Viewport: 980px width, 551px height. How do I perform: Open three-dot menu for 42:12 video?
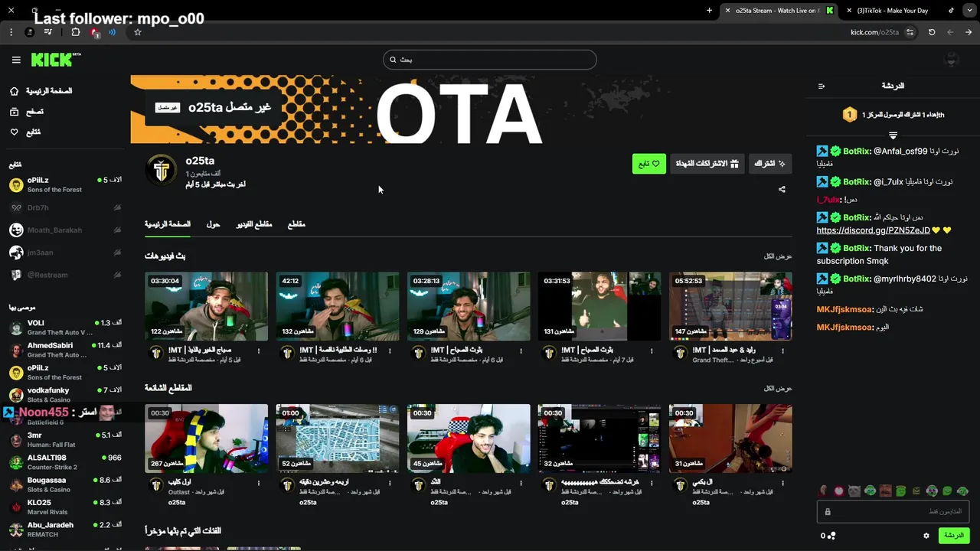tap(390, 351)
